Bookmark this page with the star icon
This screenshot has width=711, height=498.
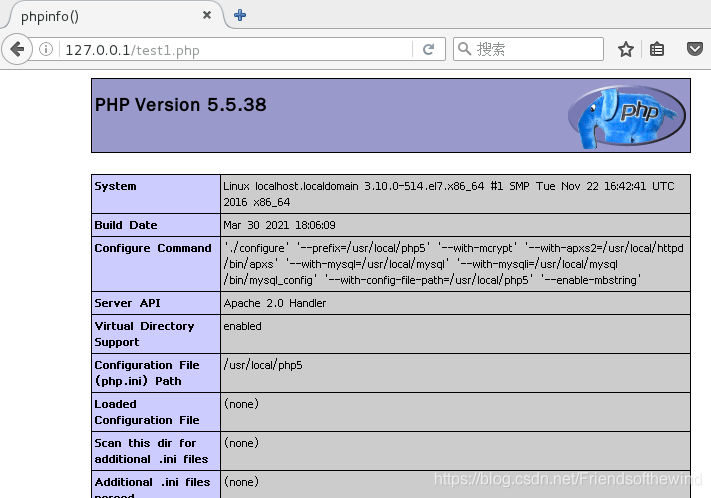click(x=626, y=49)
